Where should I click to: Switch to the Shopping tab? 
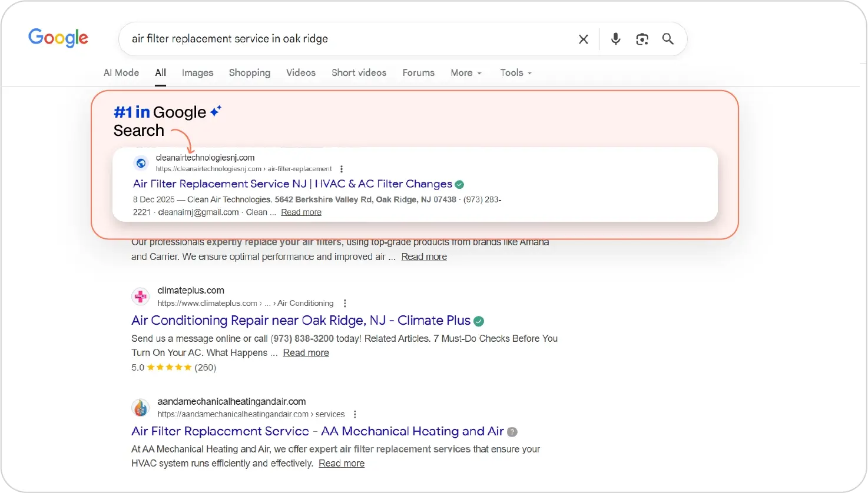tap(250, 73)
